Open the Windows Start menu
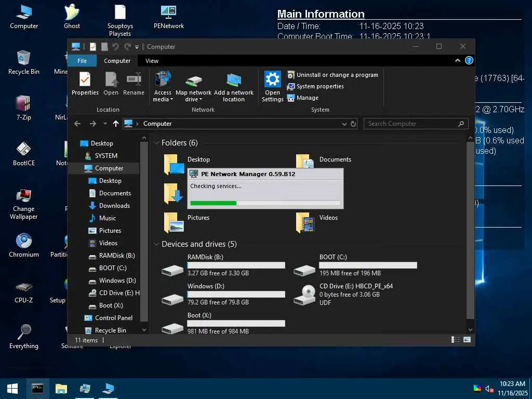532x399 pixels. [12, 389]
